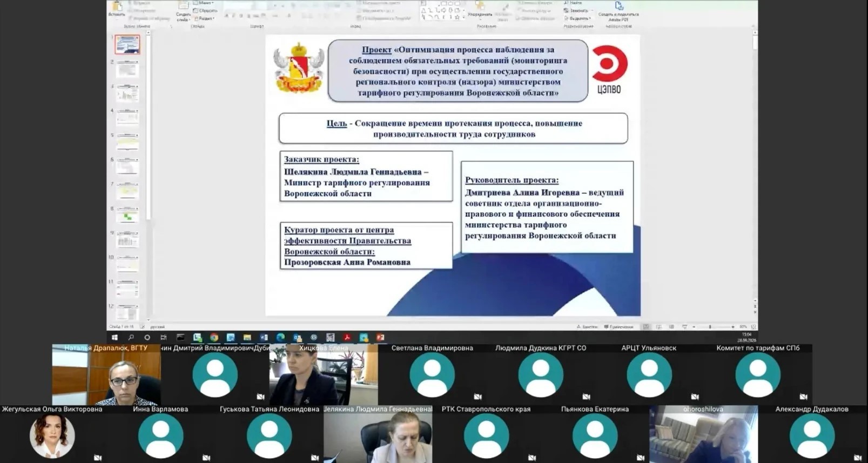Click the language indicator 'русский' in status bar
The width and height of the screenshot is (868, 463).
point(157,327)
